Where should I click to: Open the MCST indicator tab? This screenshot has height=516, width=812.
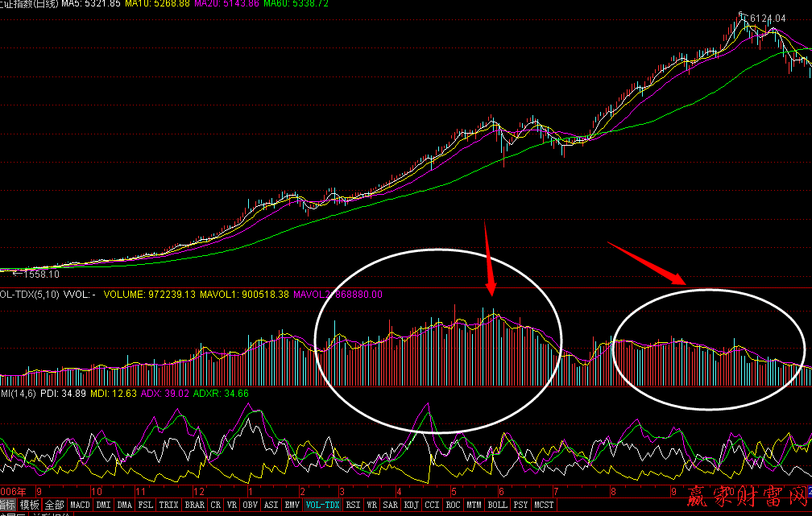point(545,506)
